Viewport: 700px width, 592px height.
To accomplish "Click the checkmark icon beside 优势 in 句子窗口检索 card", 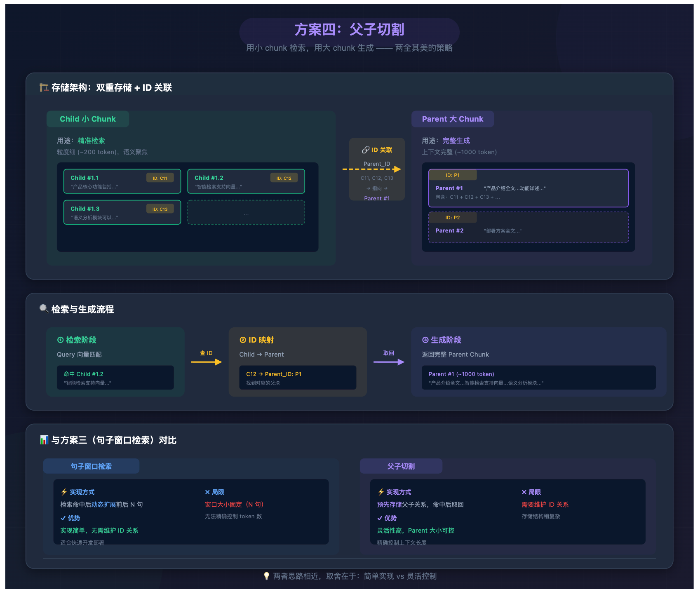I will point(63,518).
